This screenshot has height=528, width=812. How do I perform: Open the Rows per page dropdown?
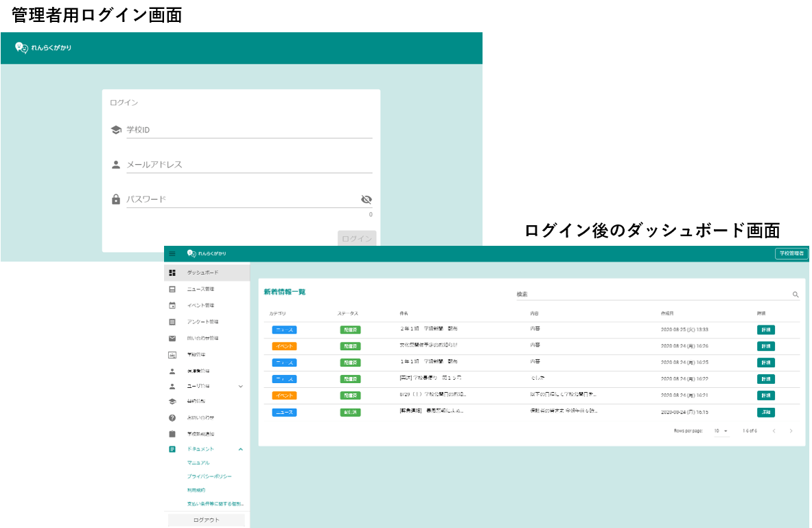[x=721, y=431]
